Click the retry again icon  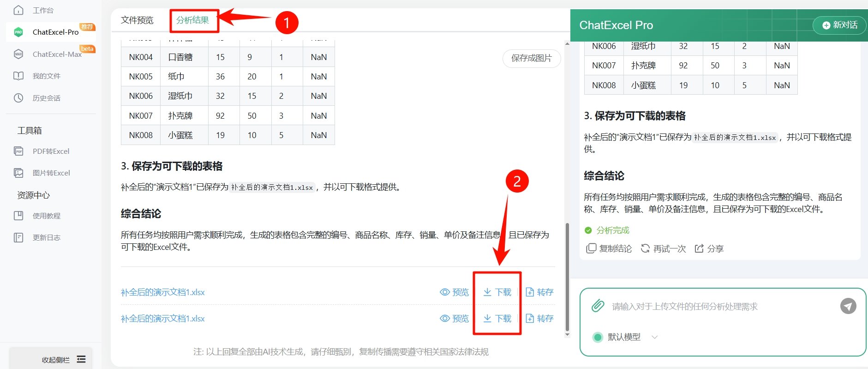645,248
